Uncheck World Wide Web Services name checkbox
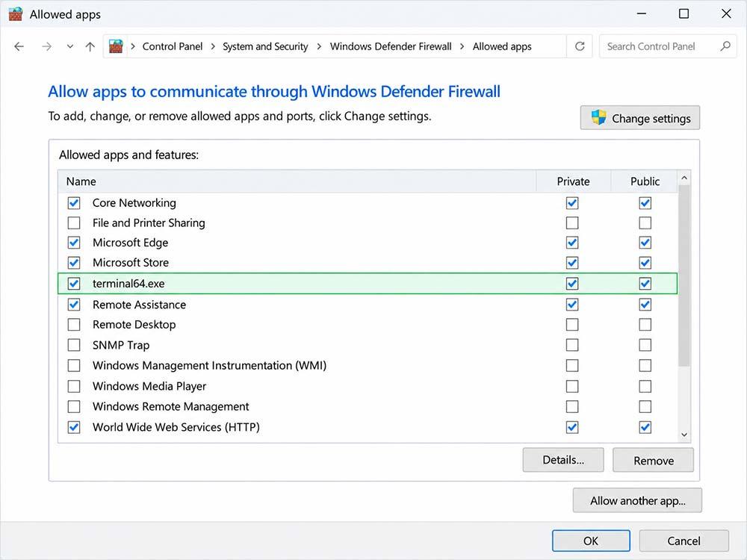The width and height of the screenshot is (747, 560). pos(74,427)
